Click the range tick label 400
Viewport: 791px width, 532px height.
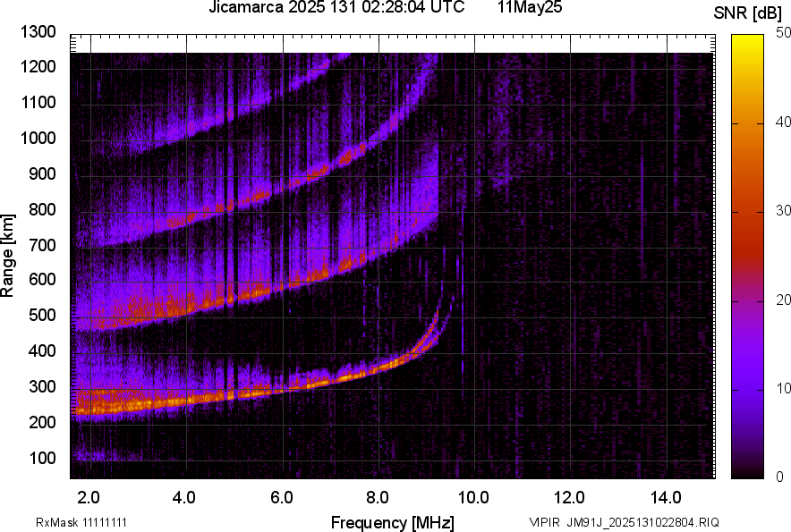point(42,350)
